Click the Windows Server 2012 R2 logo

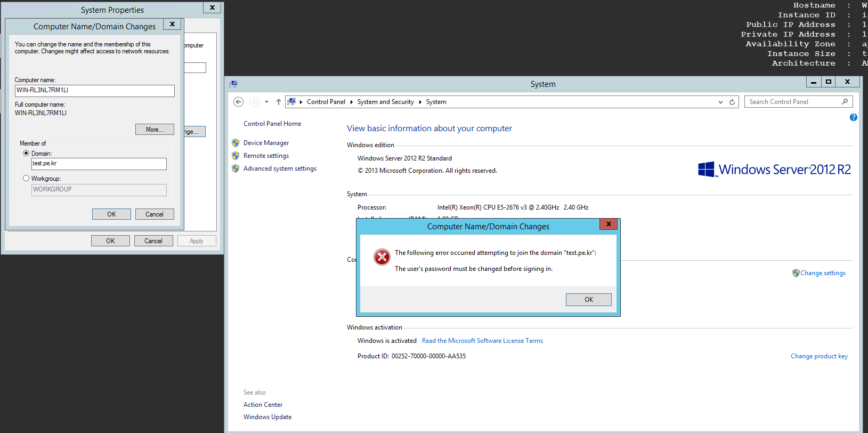tap(774, 170)
